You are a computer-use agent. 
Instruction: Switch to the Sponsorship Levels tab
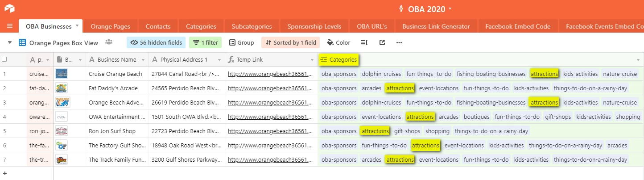314,26
